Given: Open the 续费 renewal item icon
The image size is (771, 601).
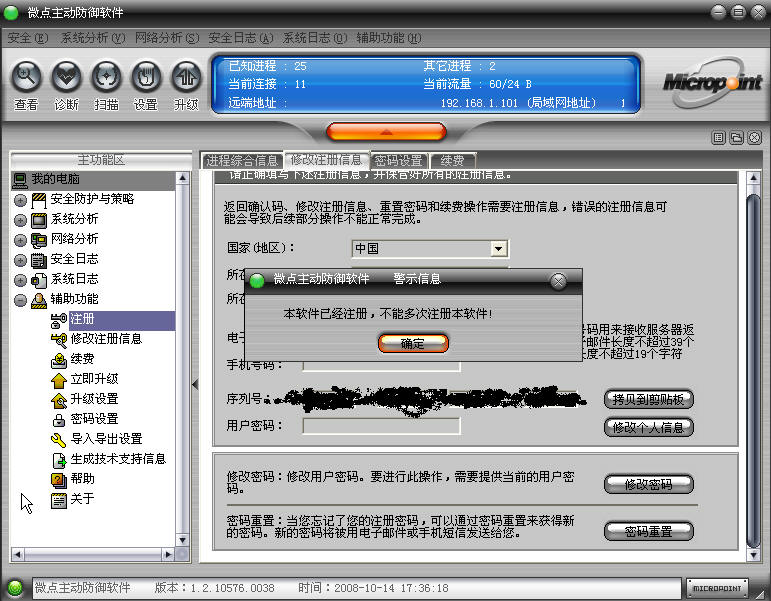Looking at the screenshot, I should click(59, 360).
